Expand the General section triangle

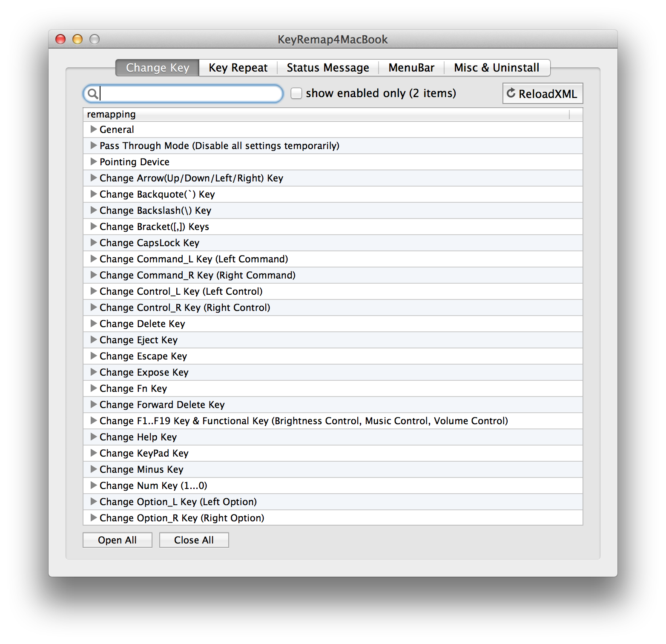click(94, 129)
